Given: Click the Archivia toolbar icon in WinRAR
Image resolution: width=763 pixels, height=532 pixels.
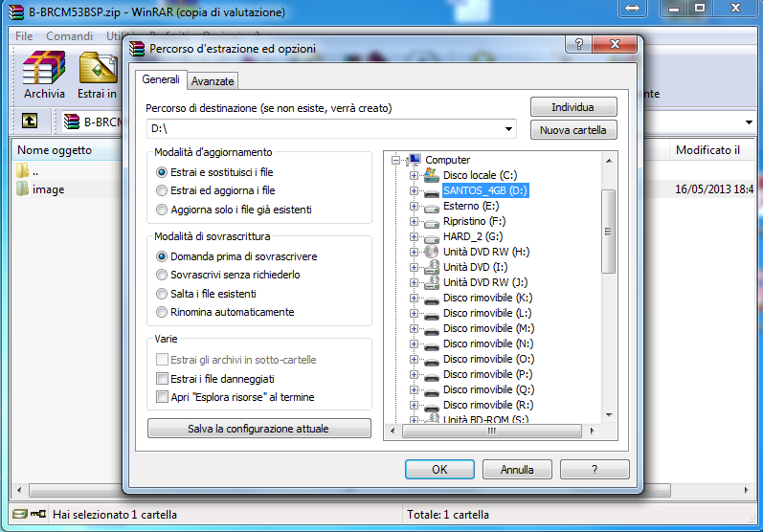Looking at the screenshot, I should click(x=44, y=68).
